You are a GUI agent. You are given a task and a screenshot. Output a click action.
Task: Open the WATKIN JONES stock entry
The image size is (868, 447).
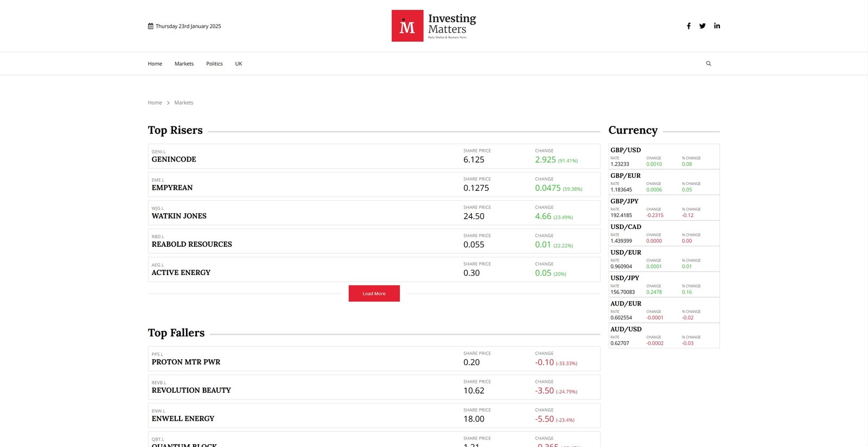click(374, 213)
